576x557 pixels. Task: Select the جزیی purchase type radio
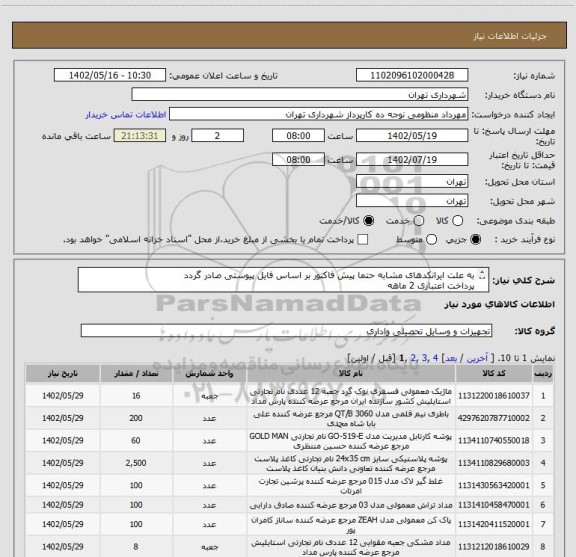(476, 240)
